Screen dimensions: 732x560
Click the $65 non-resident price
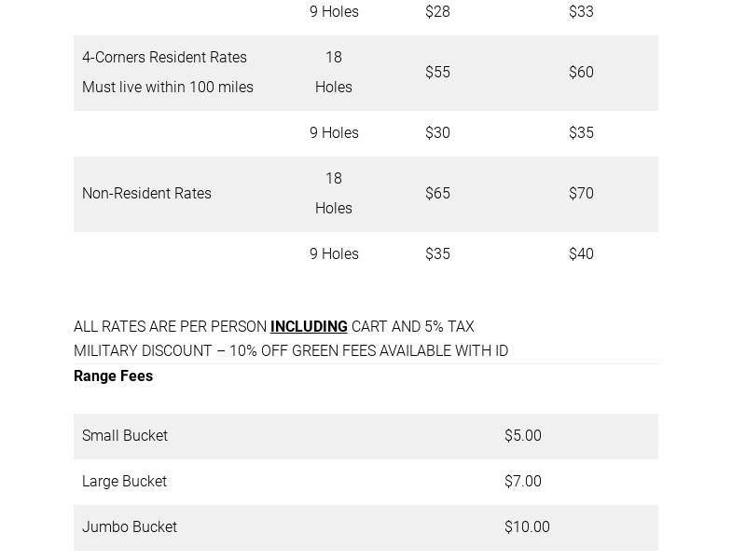click(437, 194)
